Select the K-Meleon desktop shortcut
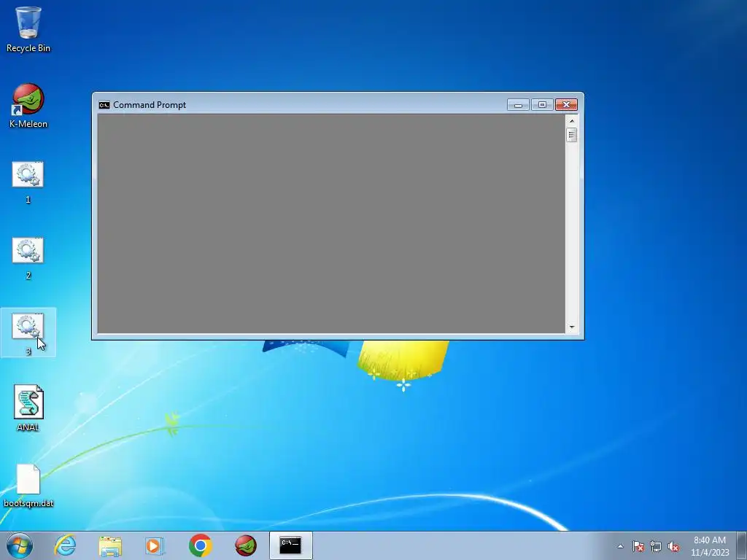 [x=28, y=106]
